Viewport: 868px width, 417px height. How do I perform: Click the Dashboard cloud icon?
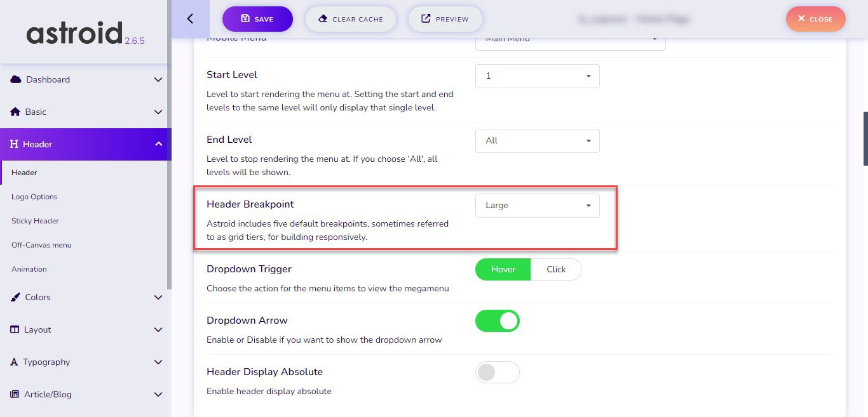pos(16,79)
